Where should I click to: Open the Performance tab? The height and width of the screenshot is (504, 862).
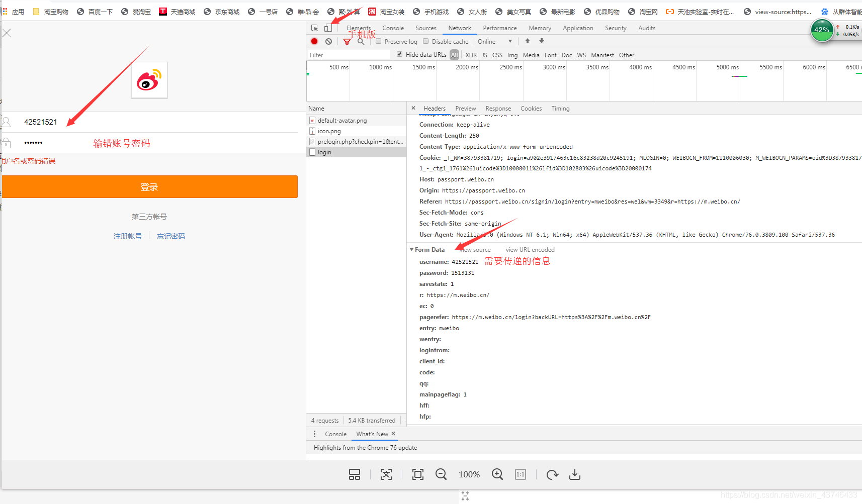500,28
